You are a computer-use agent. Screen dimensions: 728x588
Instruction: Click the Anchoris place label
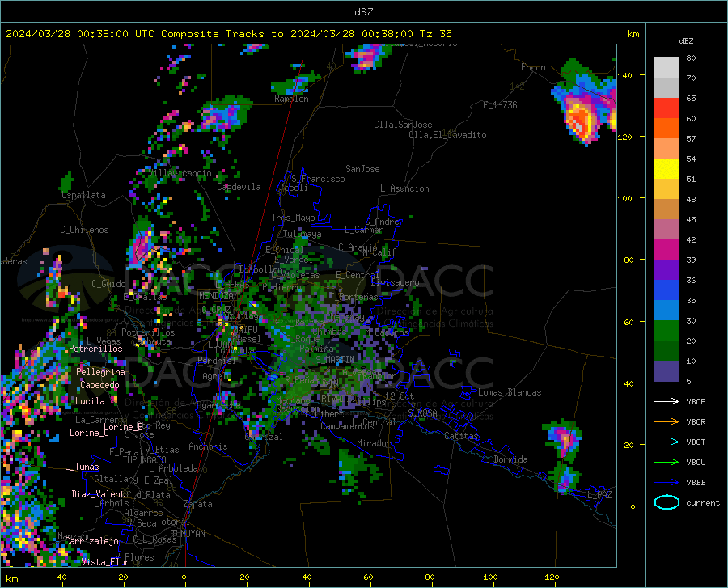[208, 446]
